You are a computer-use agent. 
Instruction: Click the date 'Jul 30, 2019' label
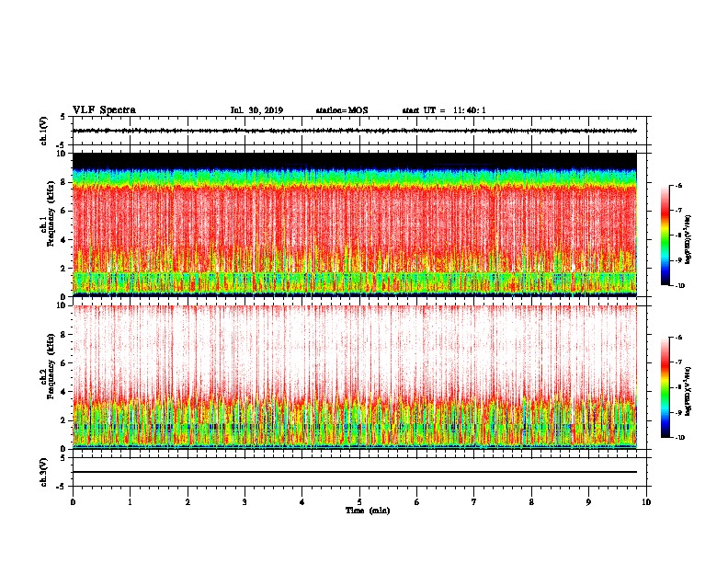pyautogui.click(x=256, y=110)
